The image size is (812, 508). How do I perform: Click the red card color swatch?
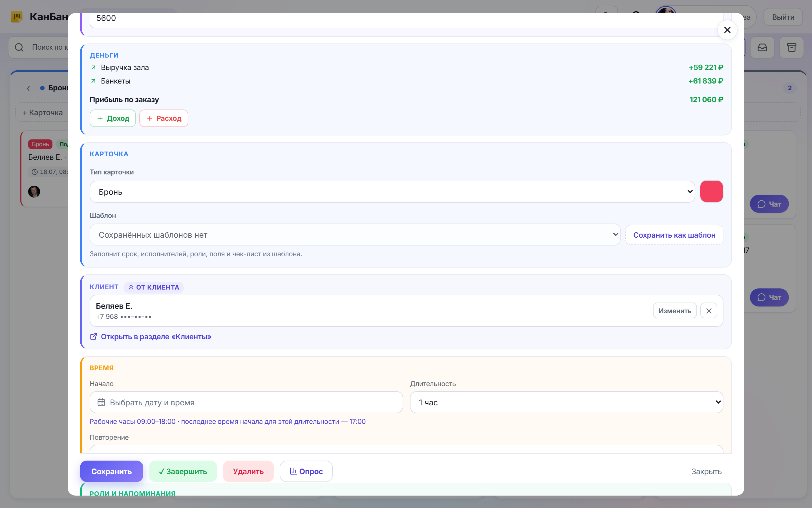tap(711, 192)
